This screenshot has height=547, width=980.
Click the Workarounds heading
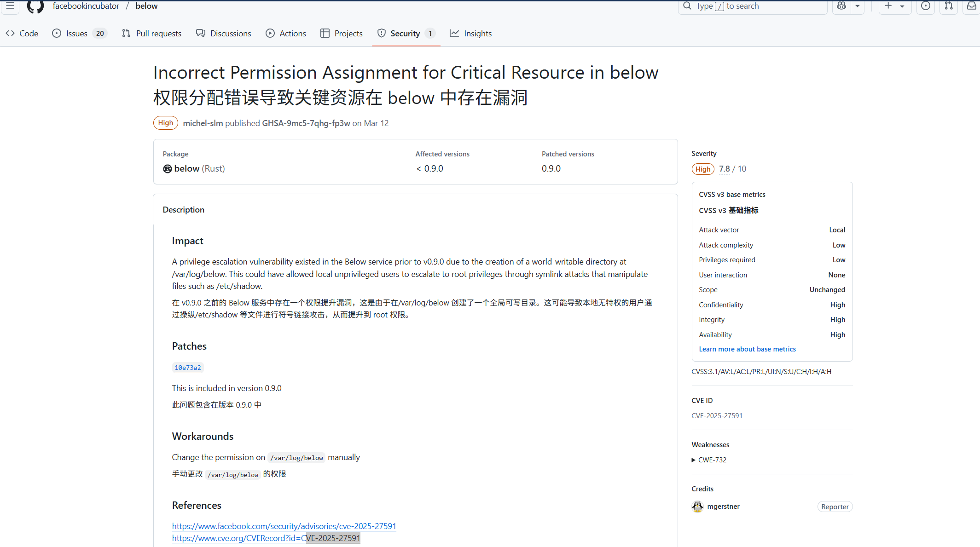(x=203, y=437)
